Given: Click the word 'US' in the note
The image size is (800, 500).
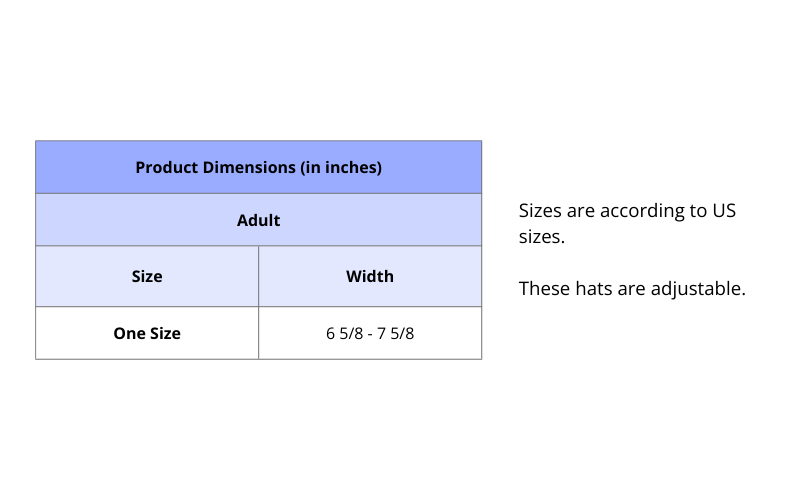Looking at the screenshot, I should click(723, 211).
